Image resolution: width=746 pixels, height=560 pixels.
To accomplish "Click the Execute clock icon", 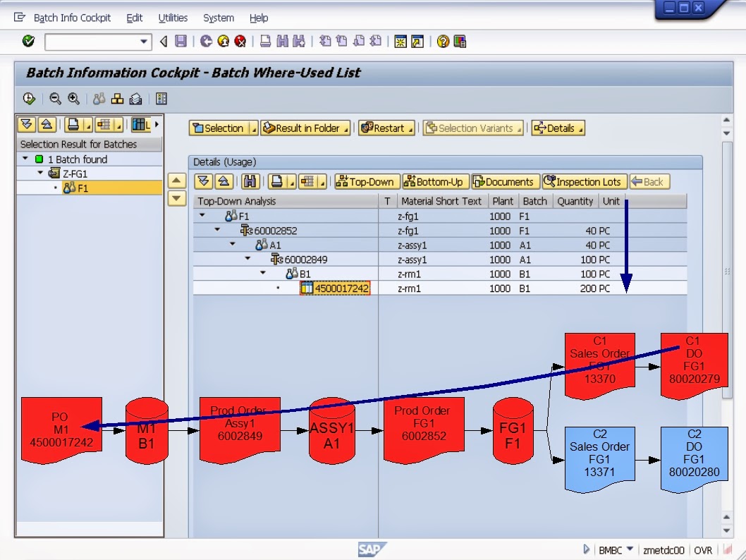I will click(x=29, y=99).
